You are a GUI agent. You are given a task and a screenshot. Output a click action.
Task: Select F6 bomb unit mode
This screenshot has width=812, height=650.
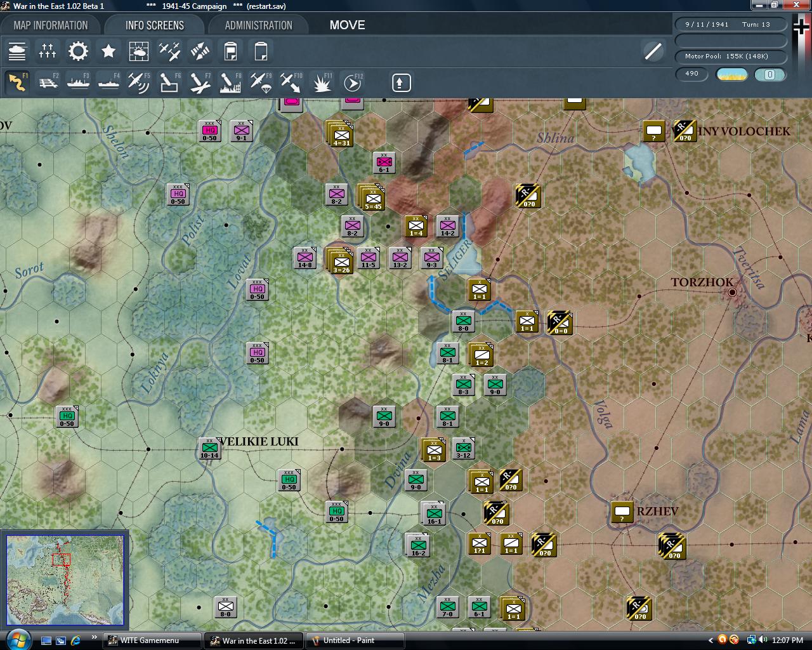pyautogui.click(x=169, y=83)
